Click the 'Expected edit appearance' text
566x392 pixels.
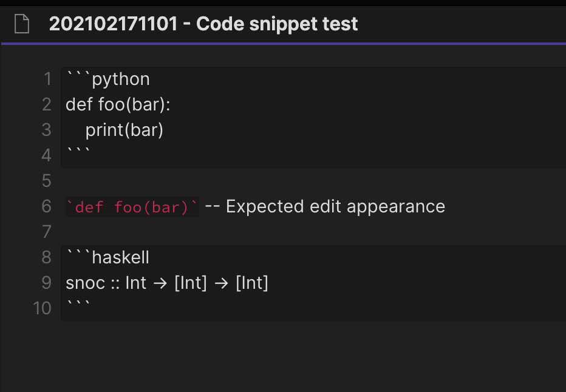pos(335,206)
